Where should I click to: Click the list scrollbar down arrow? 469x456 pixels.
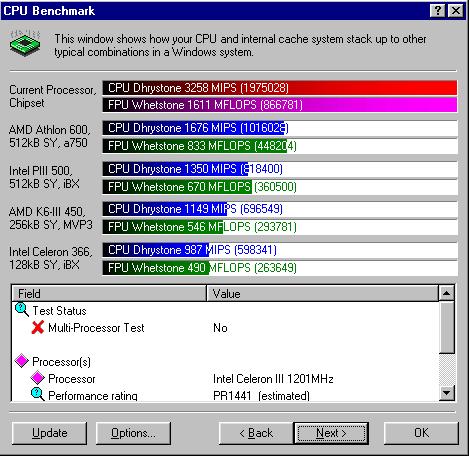pos(446,392)
